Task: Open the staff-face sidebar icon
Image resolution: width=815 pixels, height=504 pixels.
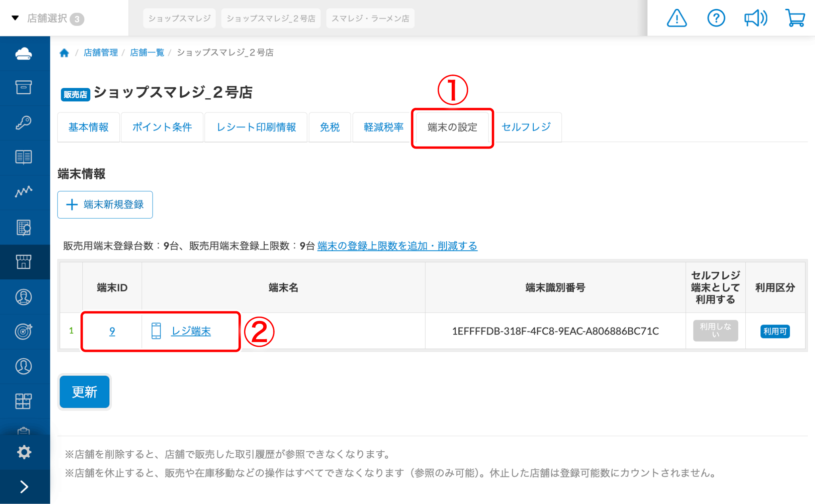Action: coord(24,297)
